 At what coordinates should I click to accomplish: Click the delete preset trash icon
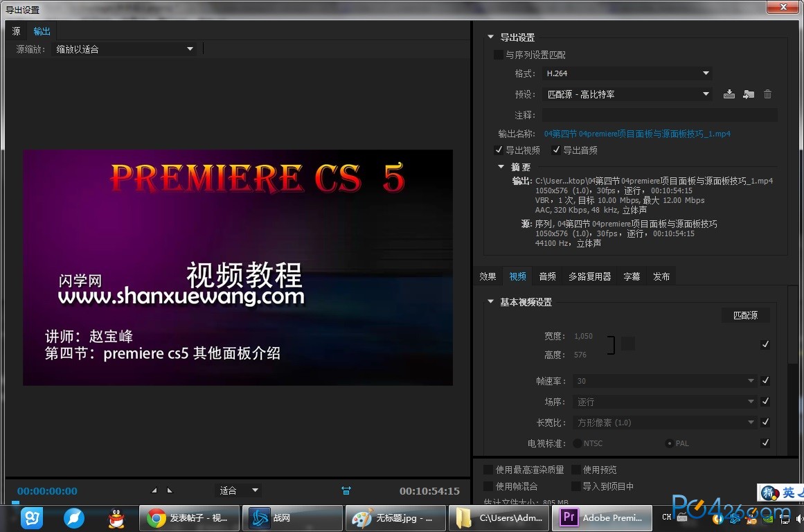pos(767,94)
